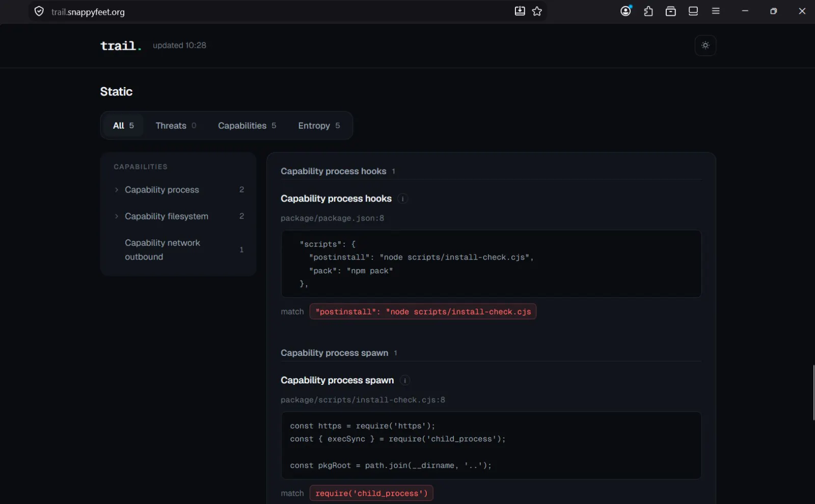
Task: Bookmark this page with the star icon
Action: click(x=537, y=11)
